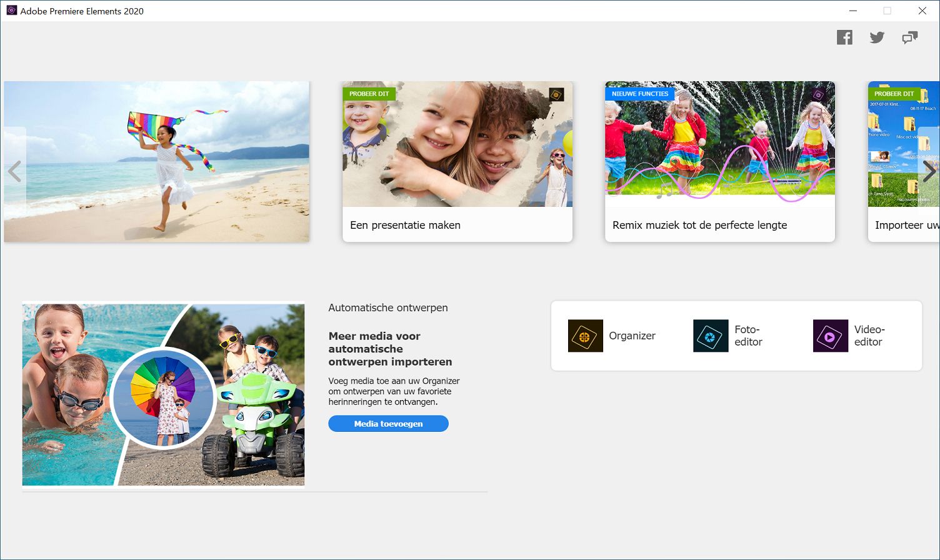The image size is (940, 560).
Task: Go to next carousel slide arrow
Action: [929, 171]
